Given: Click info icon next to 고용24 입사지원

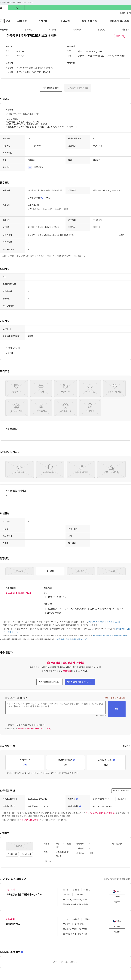Looking at the screenshot, I should coord(114,760).
